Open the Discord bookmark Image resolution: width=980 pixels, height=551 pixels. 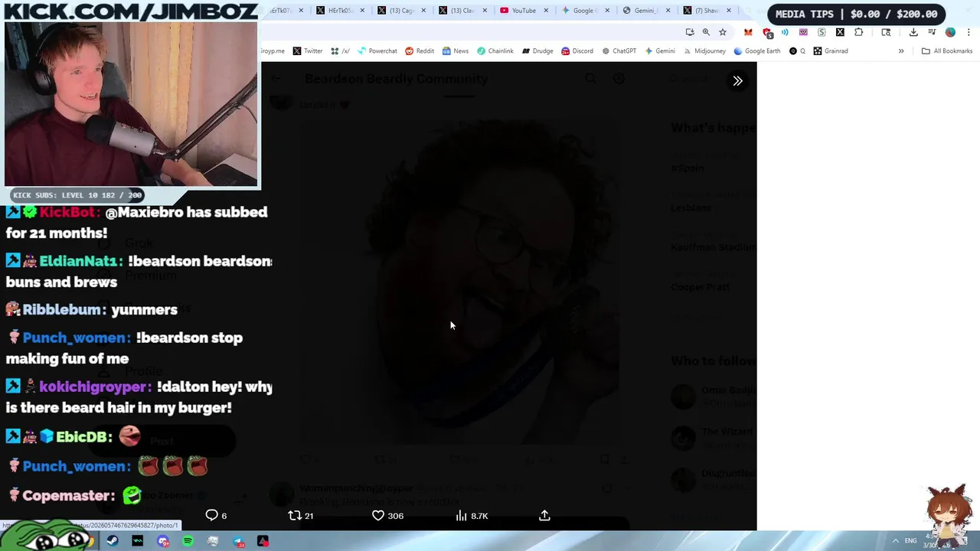click(x=577, y=51)
